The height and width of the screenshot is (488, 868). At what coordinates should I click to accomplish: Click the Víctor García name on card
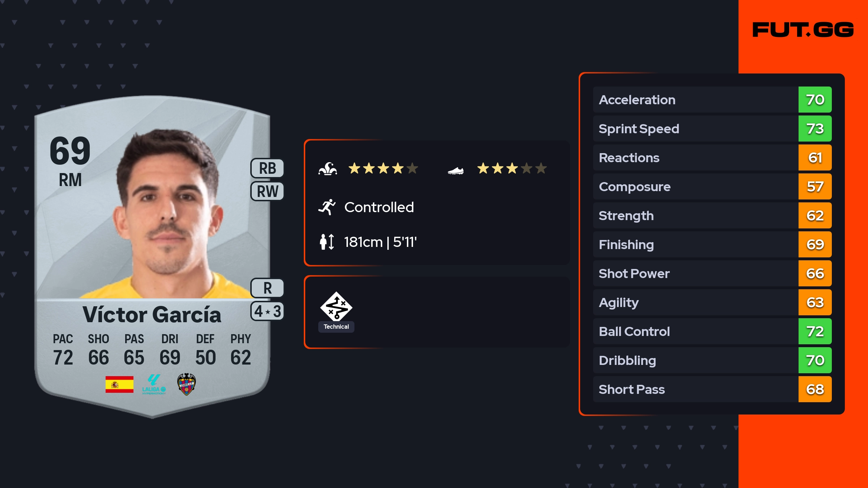point(152,314)
